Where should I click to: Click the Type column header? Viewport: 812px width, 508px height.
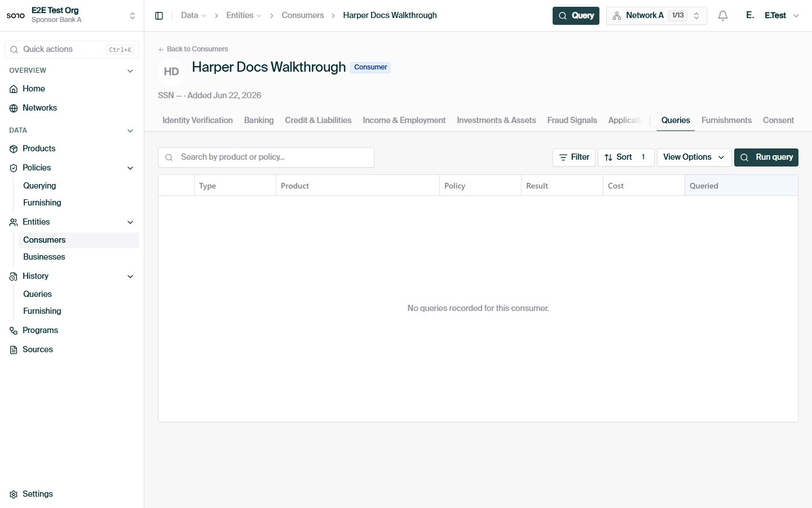pyautogui.click(x=235, y=186)
